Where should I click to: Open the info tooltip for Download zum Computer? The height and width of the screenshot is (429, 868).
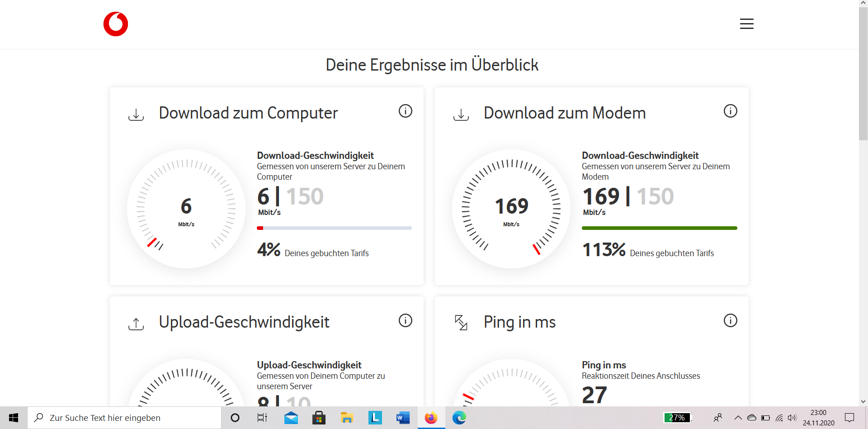[x=406, y=111]
